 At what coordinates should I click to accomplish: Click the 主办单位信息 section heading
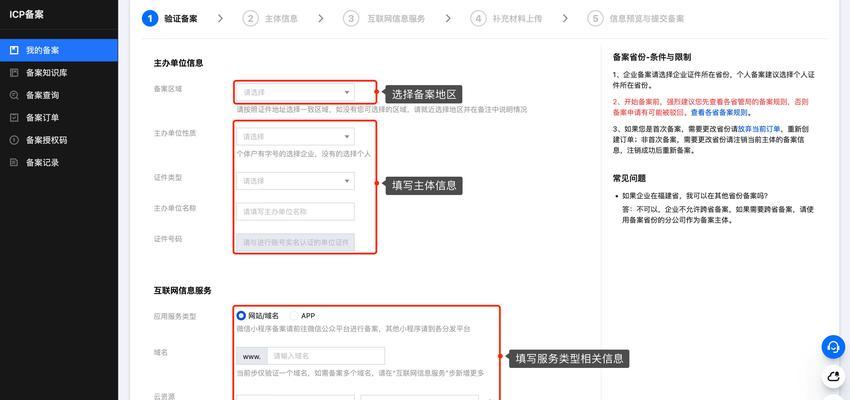coord(178,63)
